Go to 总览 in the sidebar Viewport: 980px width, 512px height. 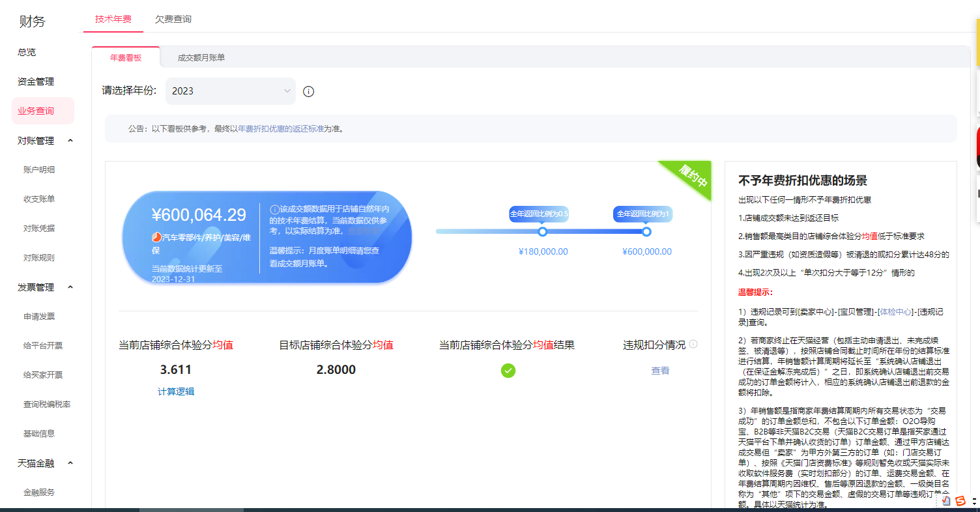[27, 52]
